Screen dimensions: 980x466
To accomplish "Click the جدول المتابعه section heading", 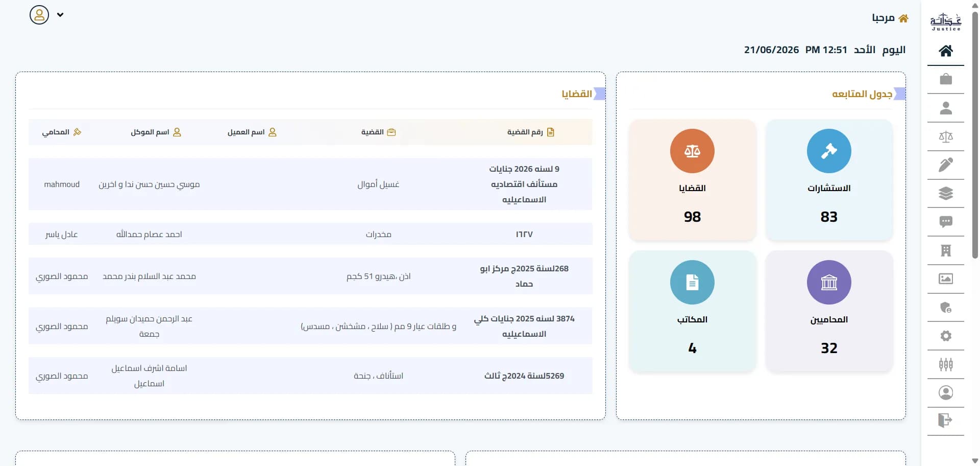I will pos(862,94).
